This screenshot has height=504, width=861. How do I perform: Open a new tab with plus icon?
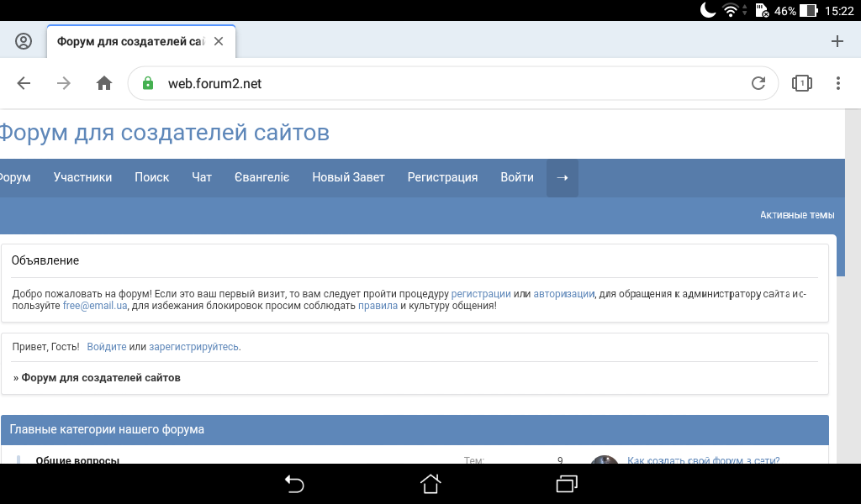point(837,41)
